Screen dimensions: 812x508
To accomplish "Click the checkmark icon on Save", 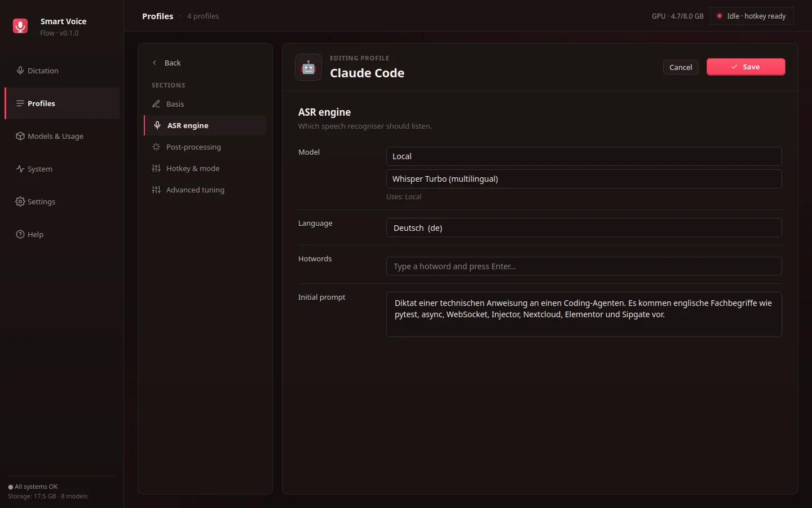I will pos(734,67).
